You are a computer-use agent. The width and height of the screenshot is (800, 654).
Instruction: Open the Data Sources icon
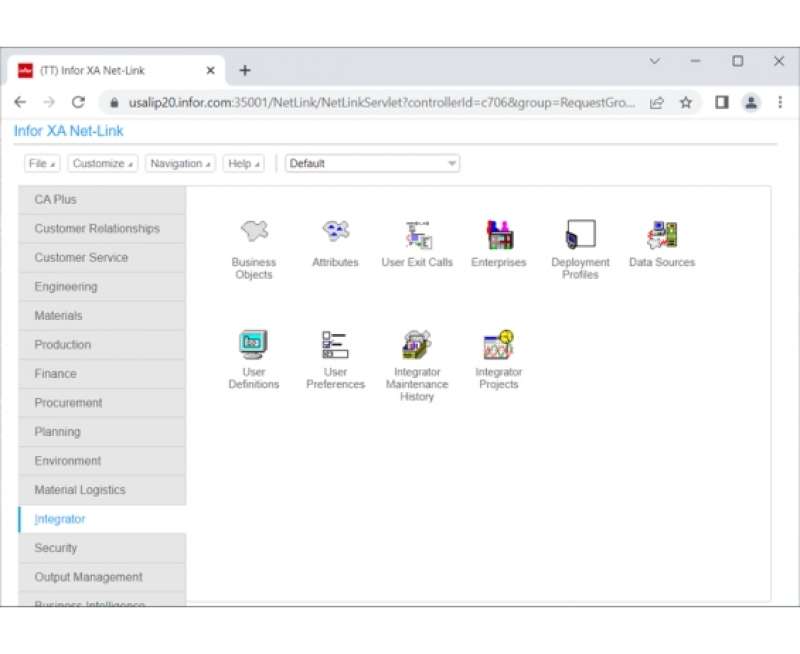(661, 232)
